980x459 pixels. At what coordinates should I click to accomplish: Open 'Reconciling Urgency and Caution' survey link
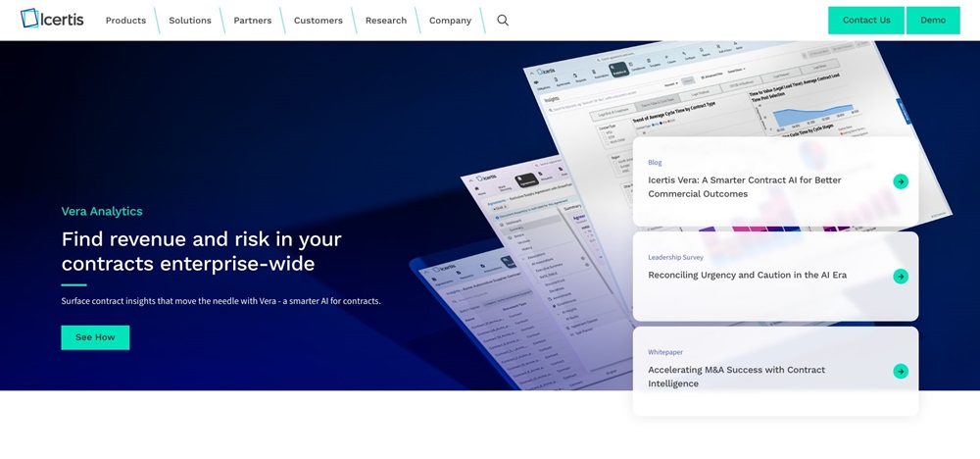click(747, 276)
